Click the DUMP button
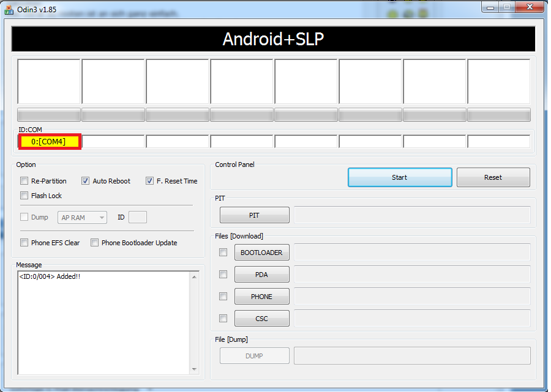Image resolution: width=551 pixels, height=392 pixels. click(x=255, y=356)
